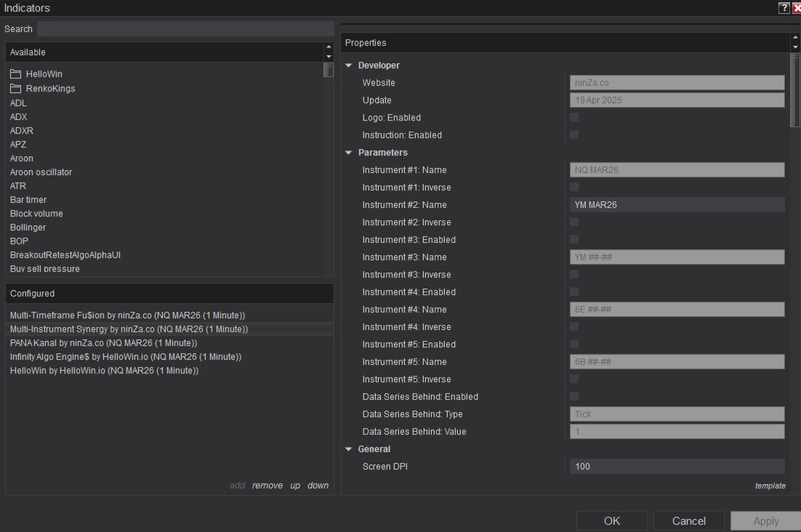The height and width of the screenshot is (532, 801).
Task: Click the Search input field
Action: pyautogui.click(x=185, y=29)
